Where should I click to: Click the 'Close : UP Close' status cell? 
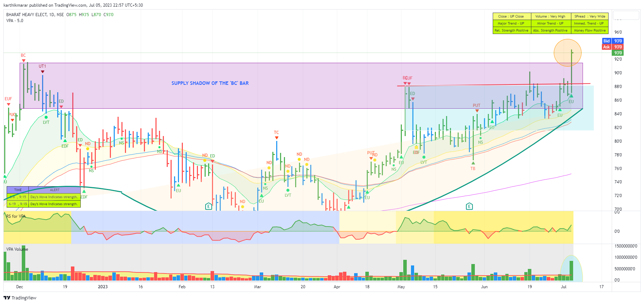(x=511, y=16)
